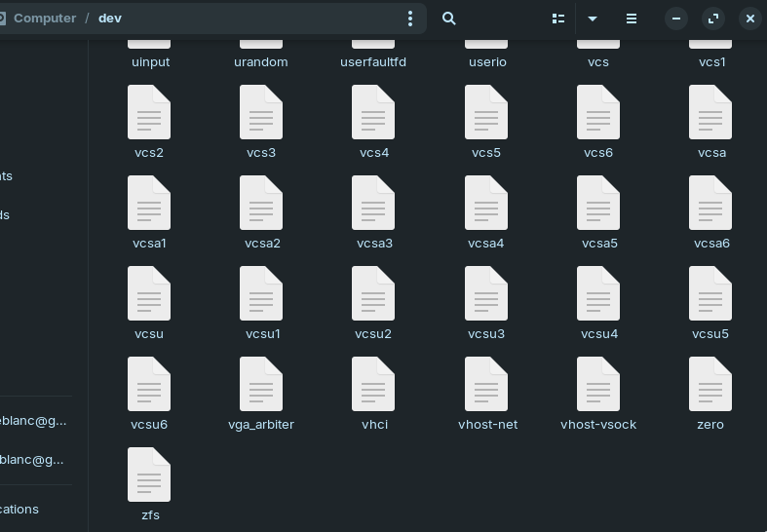The width and height of the screenshot is (767, 532).
Task: Minimize the file manager window
Action: point(676,19)
